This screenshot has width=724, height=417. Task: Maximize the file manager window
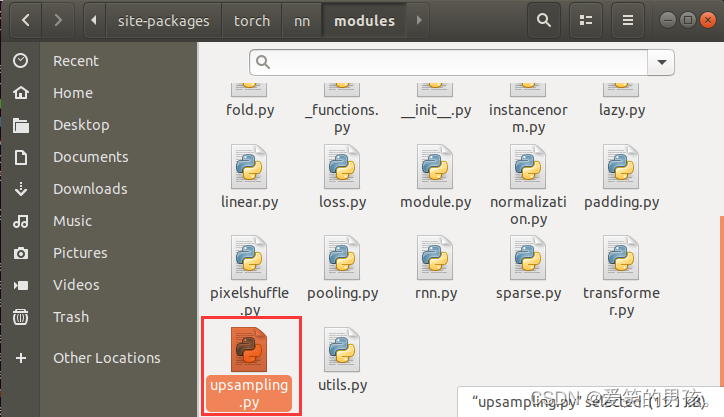(688, 20)
